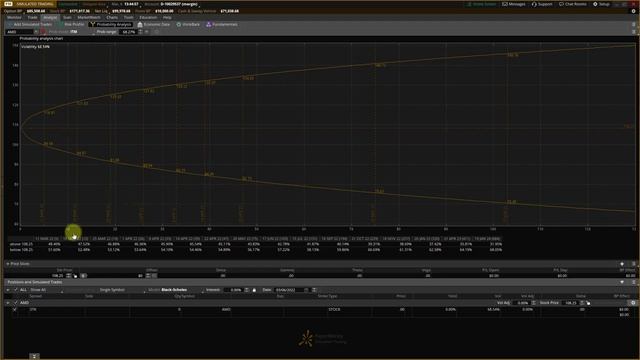Collapse the AMD group row
Viewport: 640px width, 360px height.
[8, 303]
